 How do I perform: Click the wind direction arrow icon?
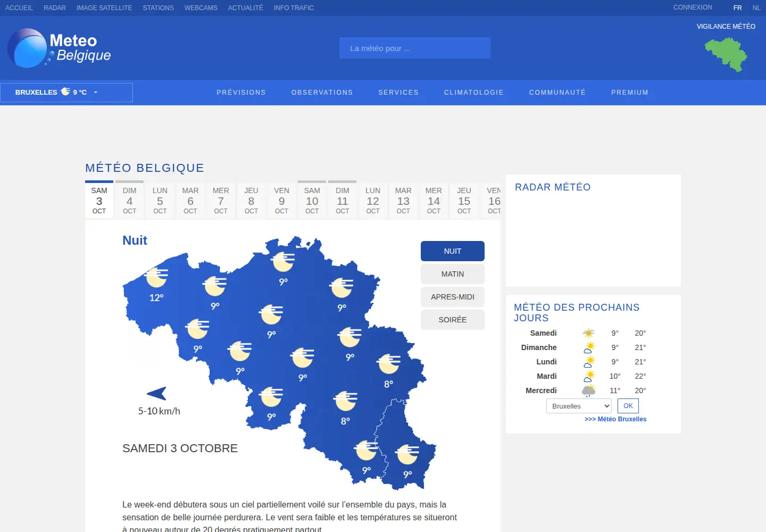coord(156,393)
